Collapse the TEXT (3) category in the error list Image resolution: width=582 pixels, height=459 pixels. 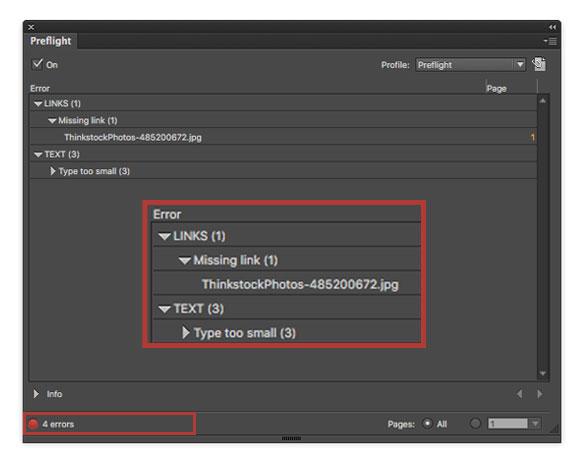[x=38, y=155]
